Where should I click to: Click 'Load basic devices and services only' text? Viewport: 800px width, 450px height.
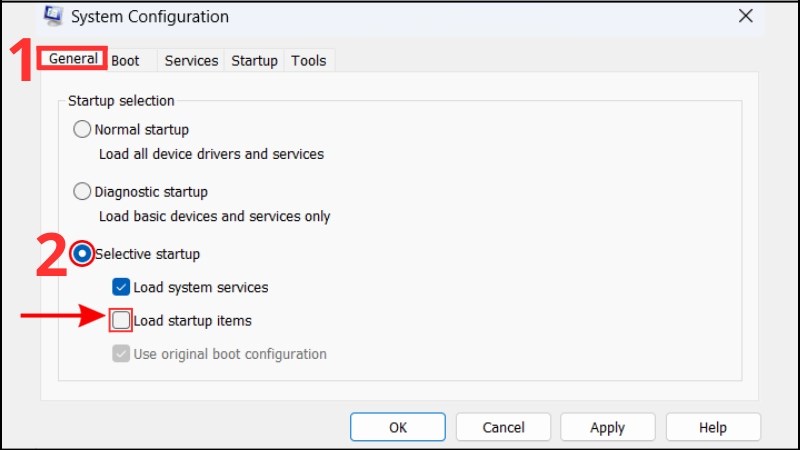point(214,216)
